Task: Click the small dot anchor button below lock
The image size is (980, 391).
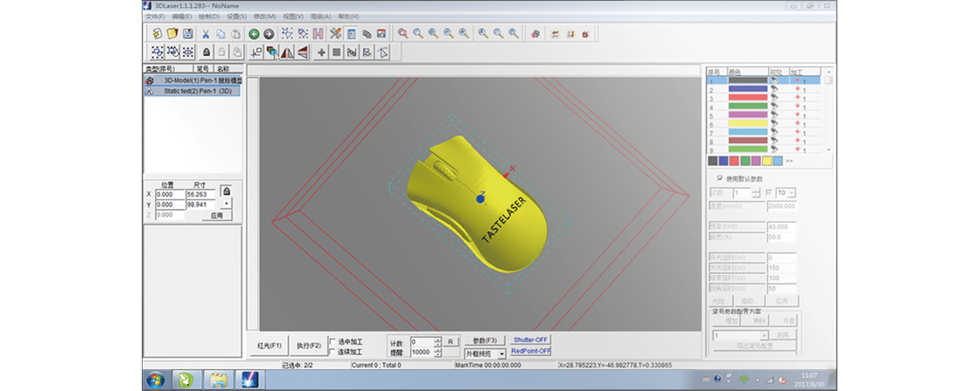Action: click(226, 204)
